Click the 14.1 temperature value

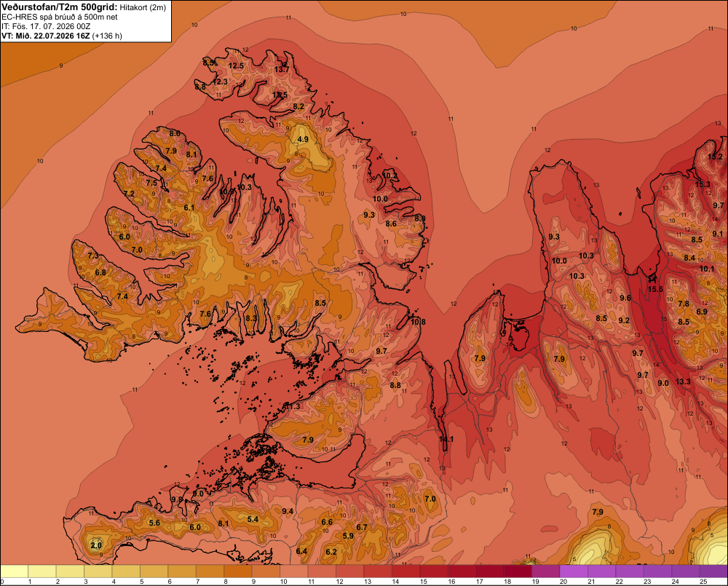coord(446,439)
